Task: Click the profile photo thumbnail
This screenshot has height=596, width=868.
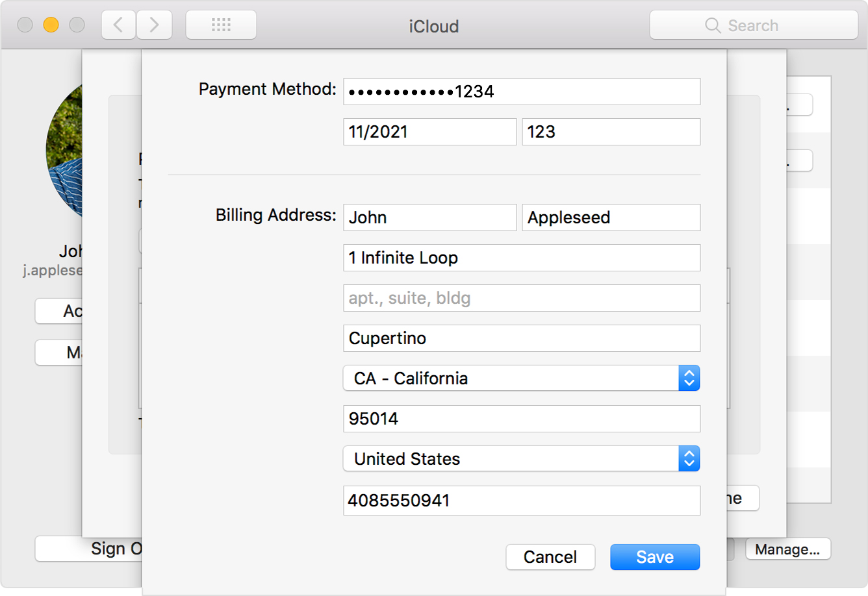Action: click(64, 149)
